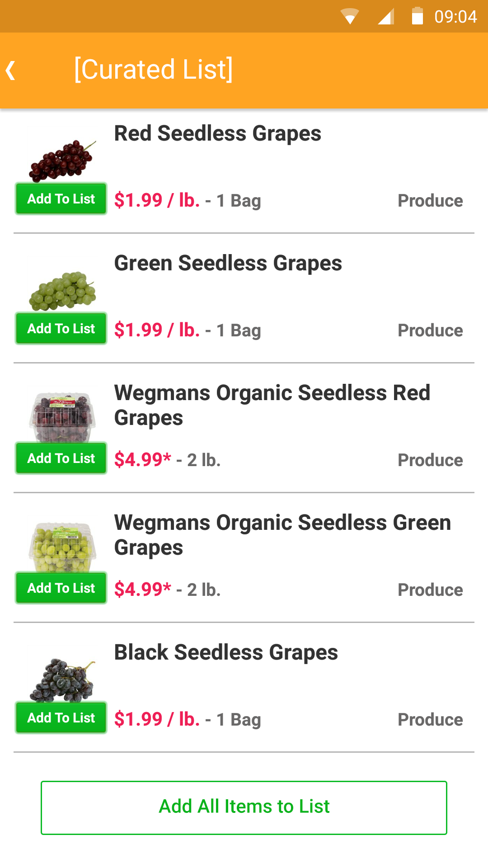
Task: Add Green Seedless Grapes to list
Action: [61, 329]
